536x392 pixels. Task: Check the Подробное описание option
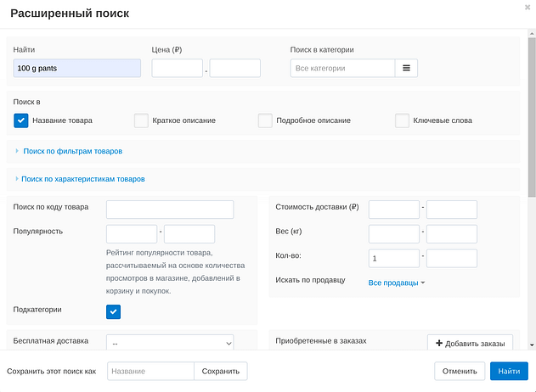pyautogui.click(x=265, y=120)
